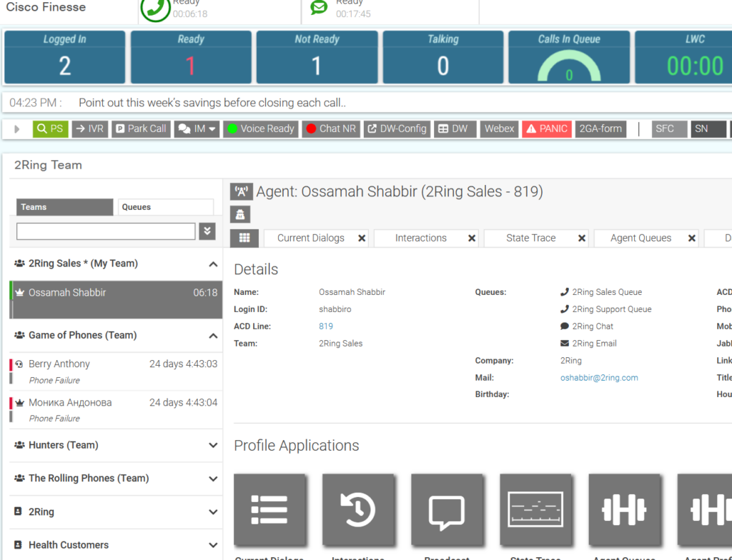Click the Calls In Queue gauge

coord(569,57)
